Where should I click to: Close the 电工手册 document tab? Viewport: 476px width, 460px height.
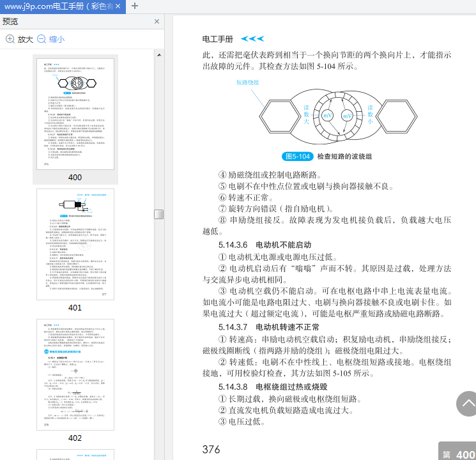coord(118,6)
